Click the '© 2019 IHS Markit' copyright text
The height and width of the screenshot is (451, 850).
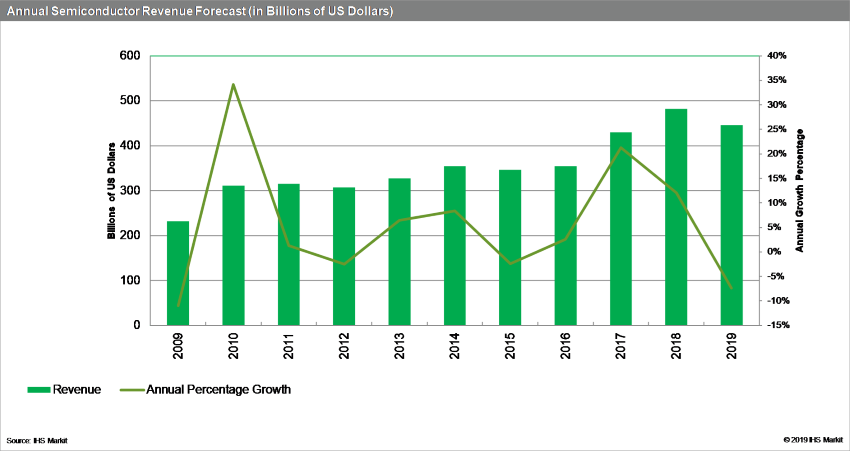pos(813,441)
